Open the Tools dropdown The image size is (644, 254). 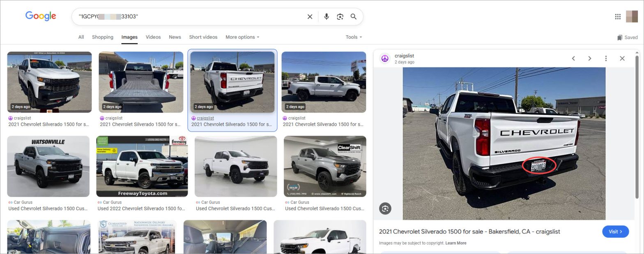coord(354,37)
